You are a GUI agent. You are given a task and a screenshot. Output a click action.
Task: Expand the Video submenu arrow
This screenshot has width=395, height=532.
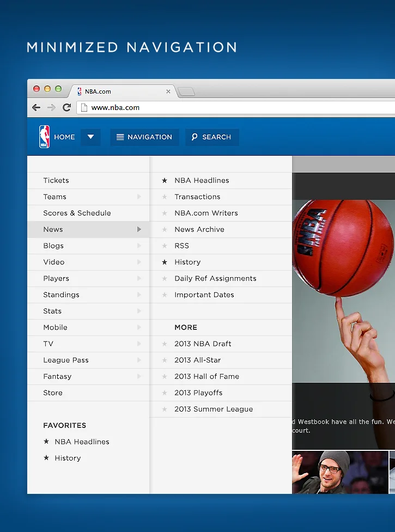139,262
